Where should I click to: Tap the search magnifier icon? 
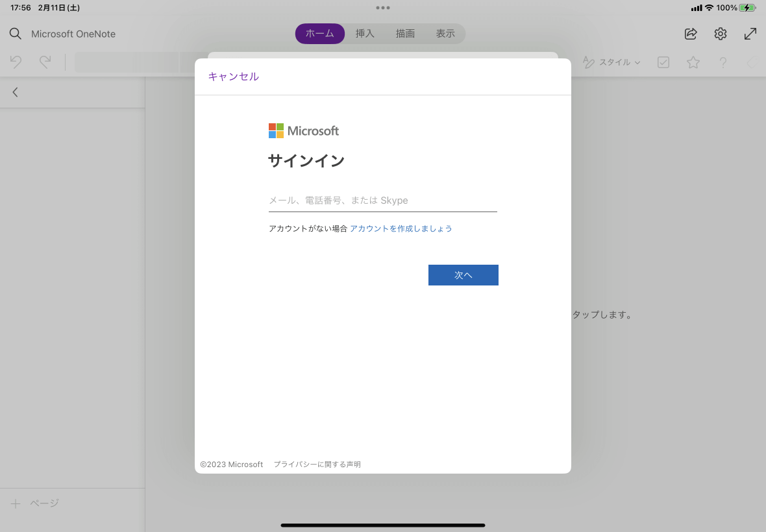16,34
